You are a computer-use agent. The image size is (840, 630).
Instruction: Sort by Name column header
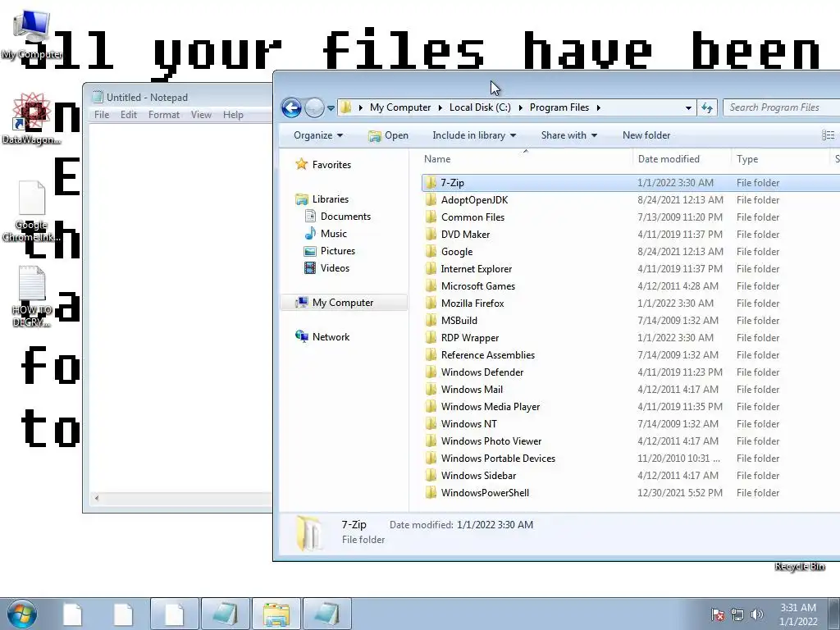pos(437,159)
